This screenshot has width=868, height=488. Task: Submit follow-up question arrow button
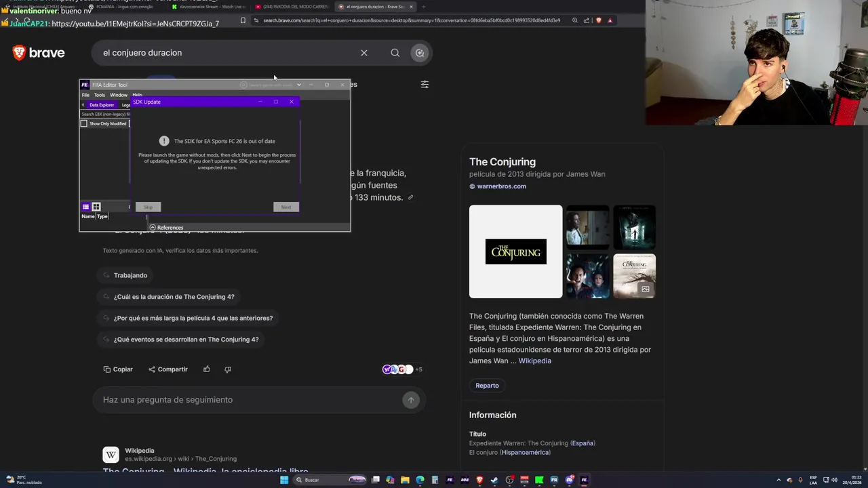[x=411, y=400]
